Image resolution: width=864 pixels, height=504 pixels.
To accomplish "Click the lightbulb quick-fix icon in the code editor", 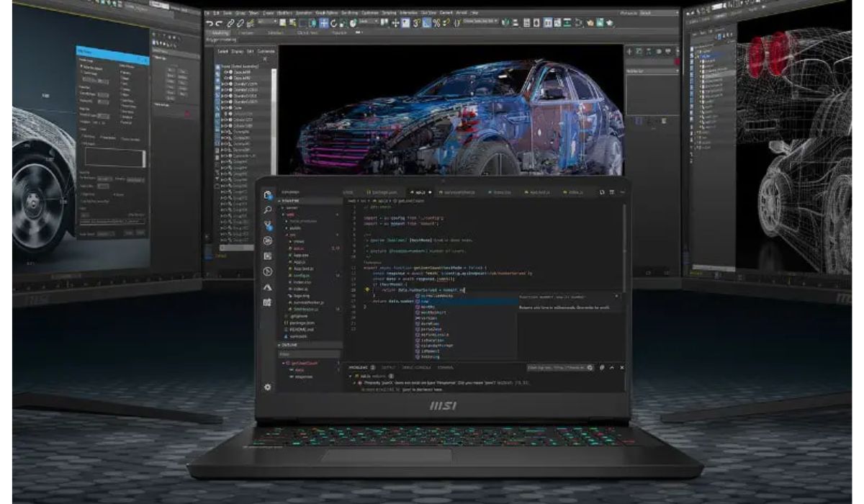I will [x=367, y=290].
